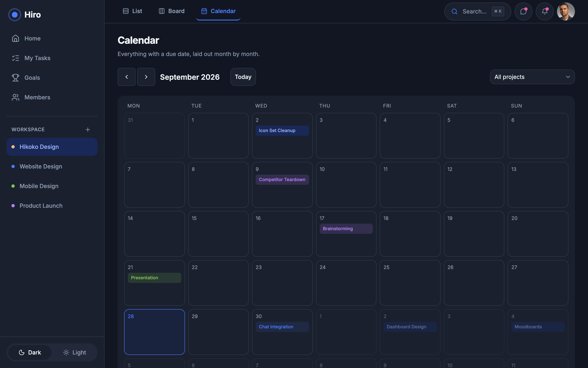
Task: Select Product Launch workspace
Action: coord(52,206)
